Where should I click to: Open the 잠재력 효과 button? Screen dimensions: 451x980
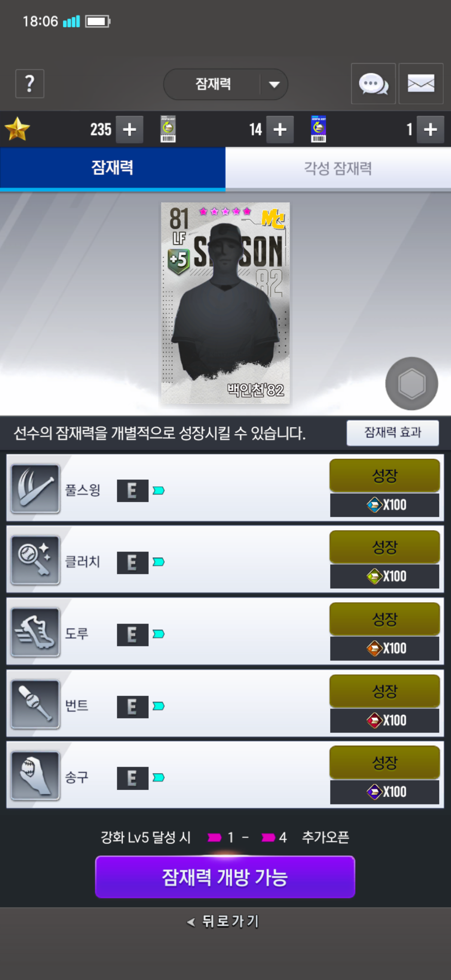[393, 432]
